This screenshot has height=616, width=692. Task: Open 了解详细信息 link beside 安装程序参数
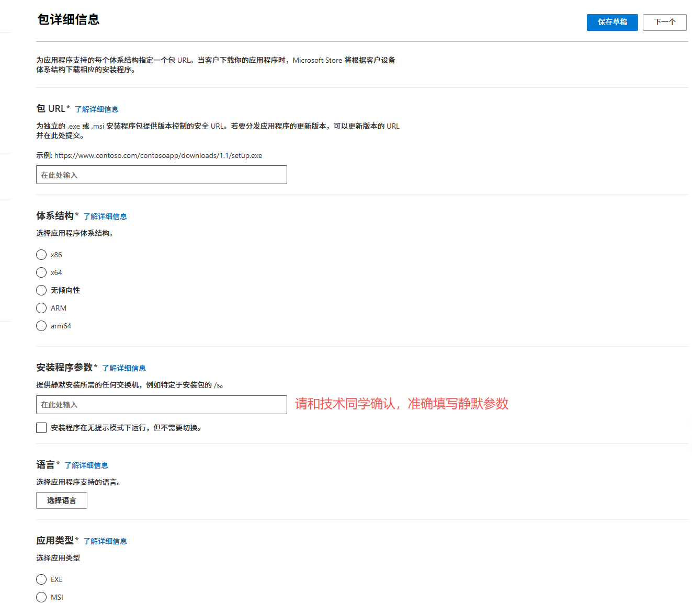tap(124, 368)
